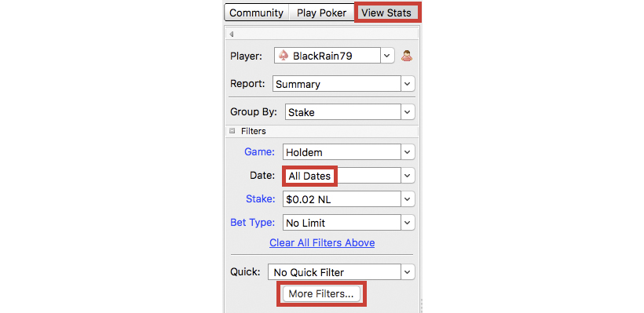Click the blue Game filter label
Screen dimensions: 644x313
click(x=259, y=152)
